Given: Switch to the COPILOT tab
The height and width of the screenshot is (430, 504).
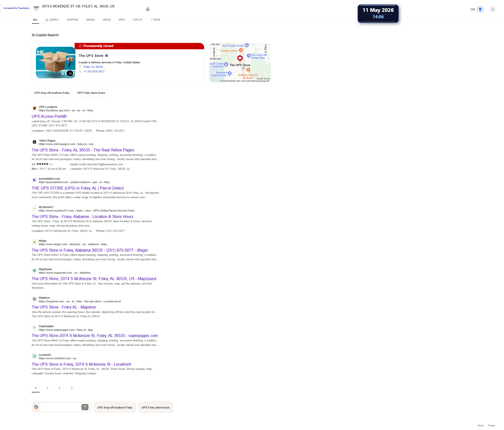Looking at the screenshot, I should click(x=138, y=20).
